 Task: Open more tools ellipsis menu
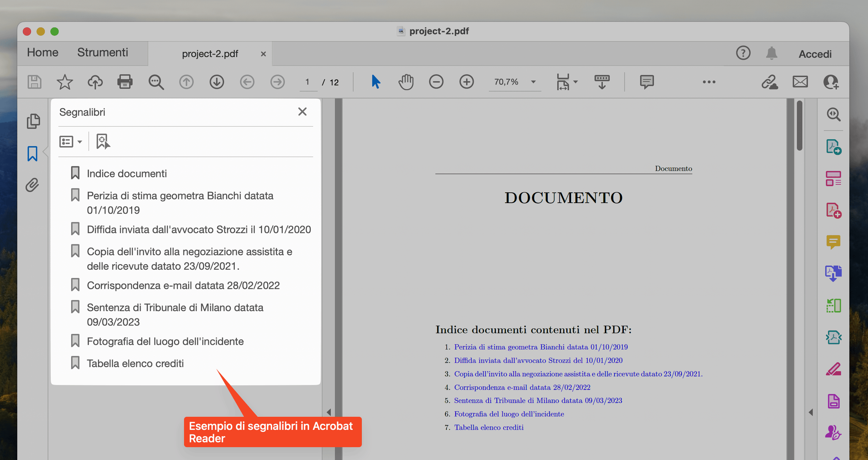tap(709, 82)
